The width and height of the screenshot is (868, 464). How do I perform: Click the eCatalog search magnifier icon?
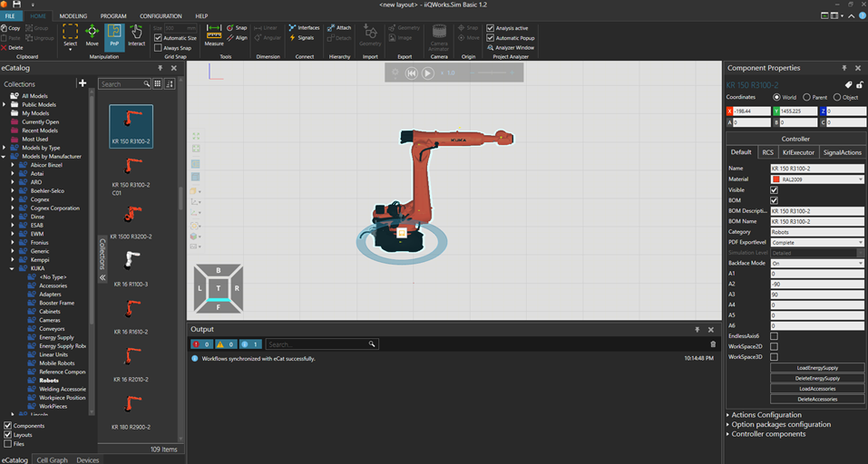tap(147, 84)
